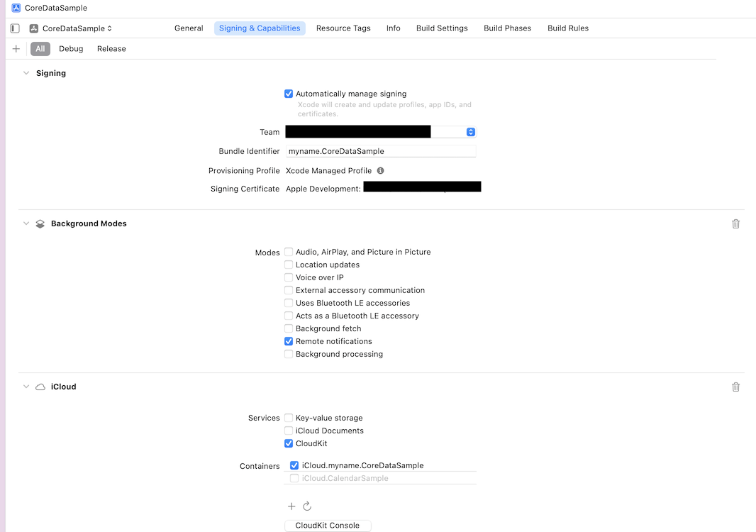Click the Provisioning Profile info icon
This screenshot has width=756, height=532.
380,171
